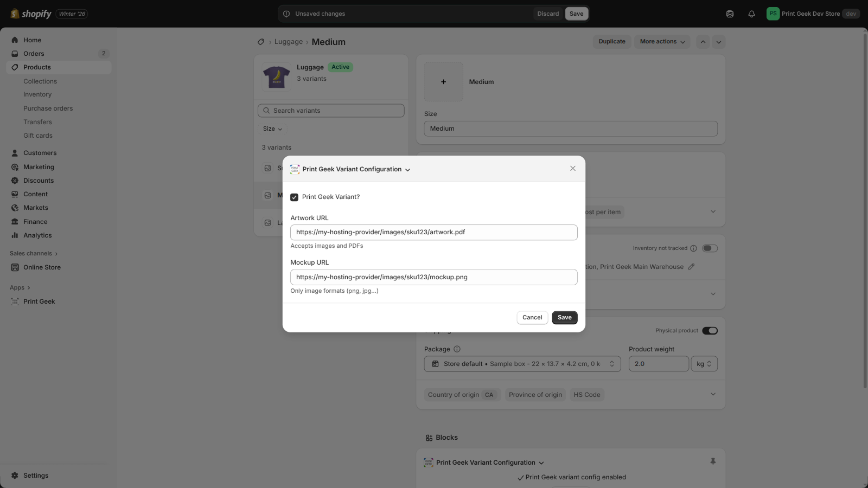Click the Home sidebar icon
The width and height of the screenshot is (868, 488).
(x=15, y=40)
